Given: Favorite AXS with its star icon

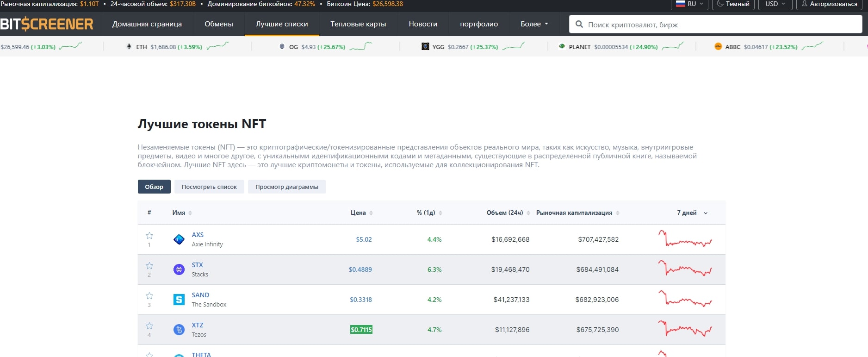Looking at the screenshot, I should 149,236.
